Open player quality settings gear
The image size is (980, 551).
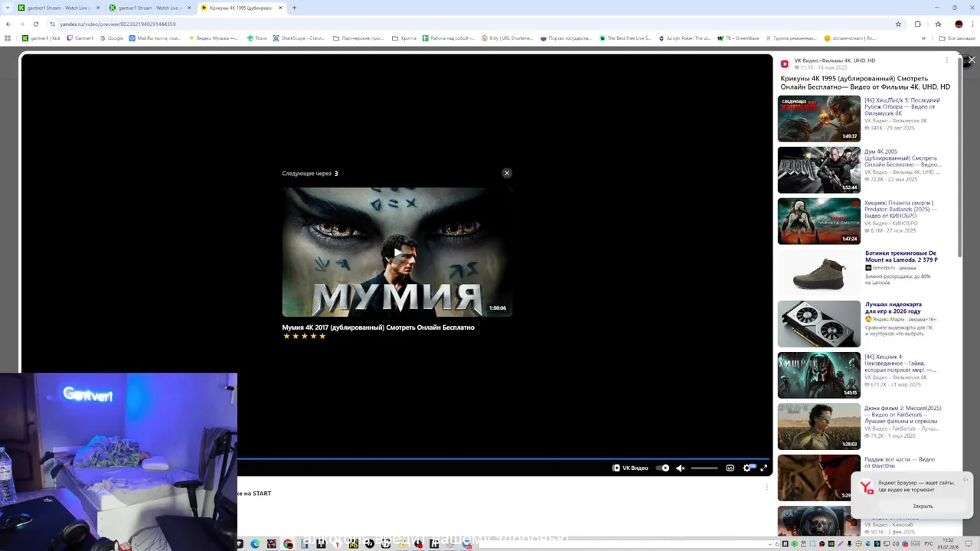(x=747, y=468)
